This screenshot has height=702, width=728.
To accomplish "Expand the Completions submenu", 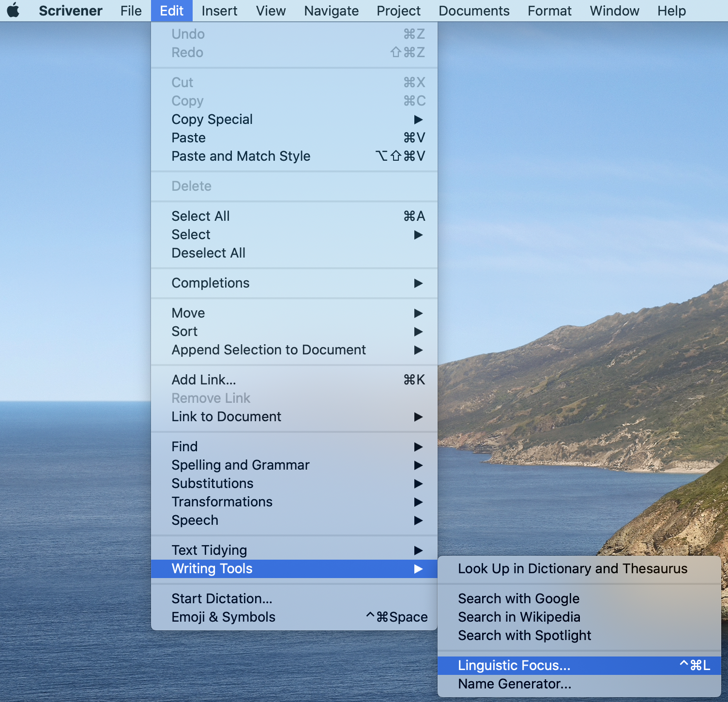I will point(294,283).
